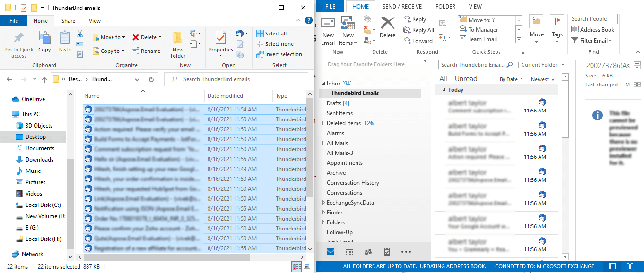Open Outlook VIEW tab
644x273 pixels.
[x=475, y=7]
